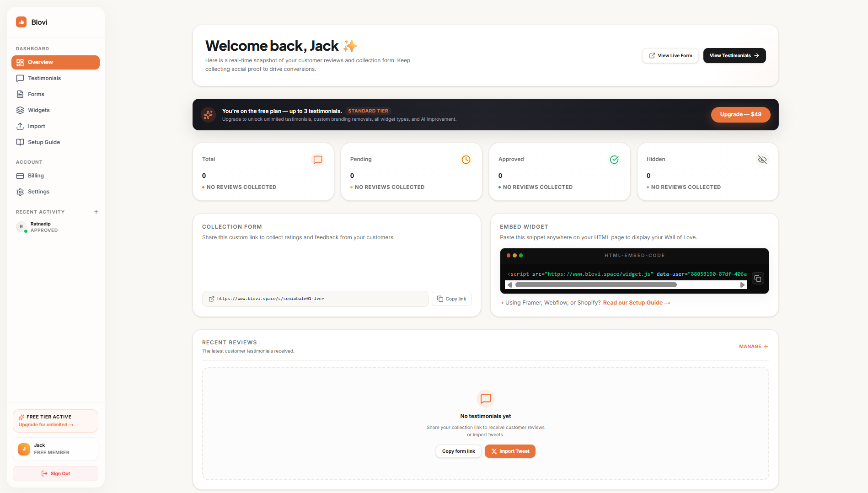The image size is (868, 493).
Task: Open the Forms section
Action: [x=55, y=94]
